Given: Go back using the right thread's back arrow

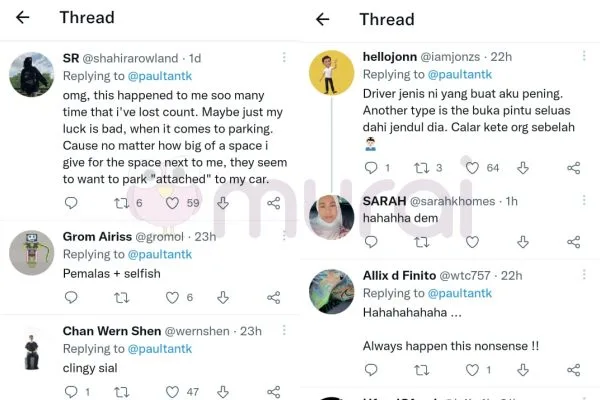Looking at the screenshot, I should (x=322, y=19).
